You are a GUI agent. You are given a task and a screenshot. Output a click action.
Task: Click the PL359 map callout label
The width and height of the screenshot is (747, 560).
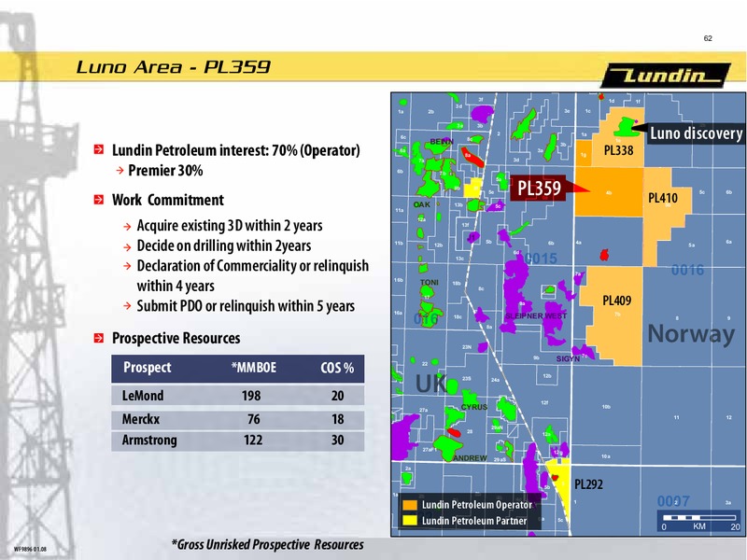coord(539,189)
